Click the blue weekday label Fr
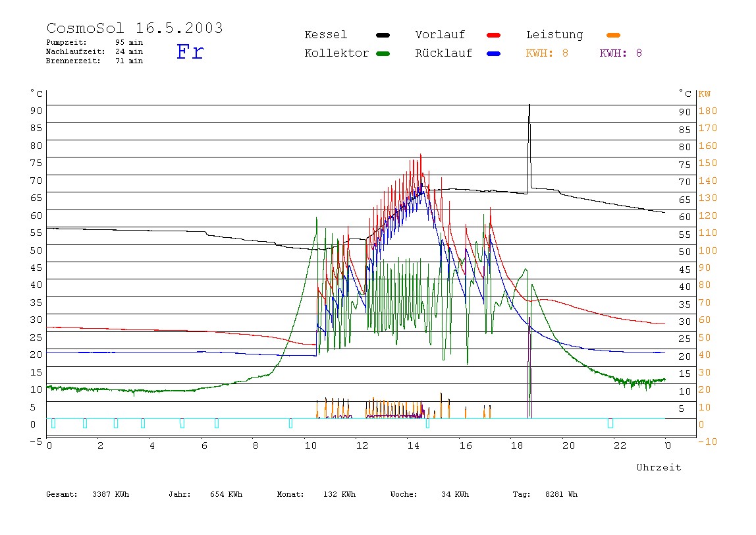The height and width of the screenshot is (535, 756). (190, 51)
